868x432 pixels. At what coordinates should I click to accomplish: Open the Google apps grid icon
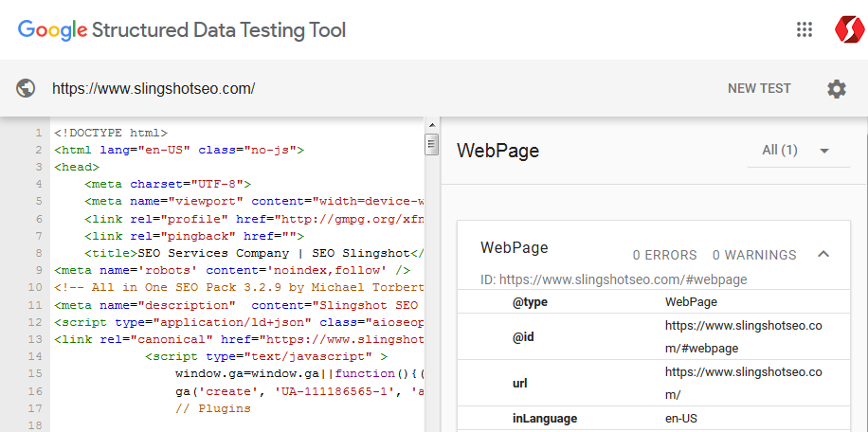click(x=805, y=29)
